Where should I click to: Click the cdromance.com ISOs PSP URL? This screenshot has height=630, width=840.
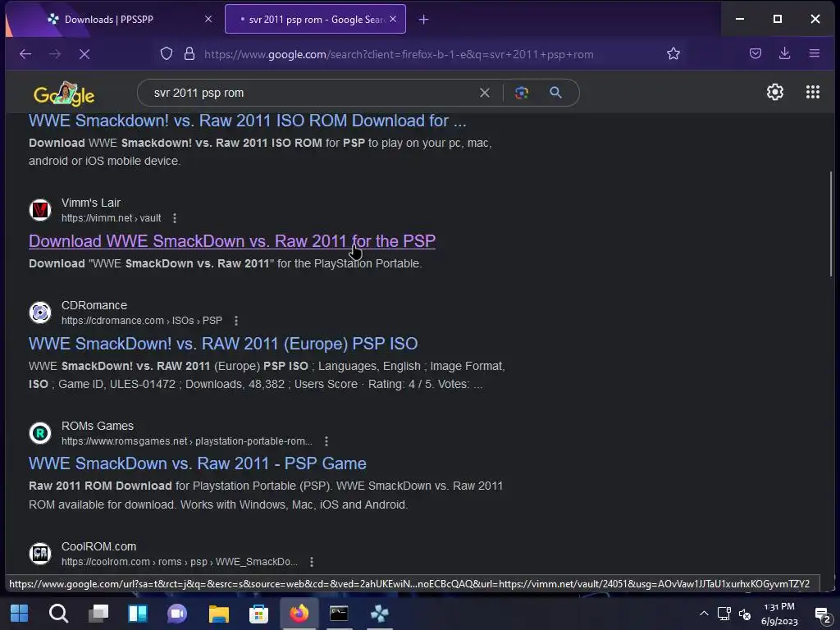point(141,321)
